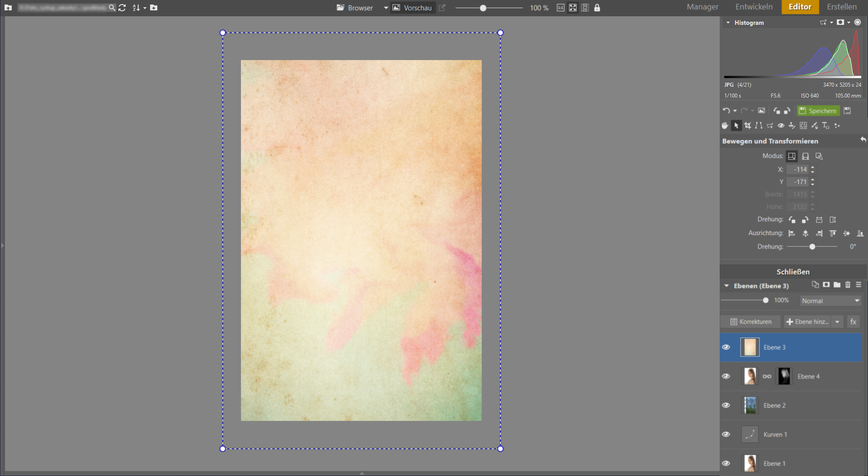Open layer effects with fx button
868x476 pixels.
853,322
